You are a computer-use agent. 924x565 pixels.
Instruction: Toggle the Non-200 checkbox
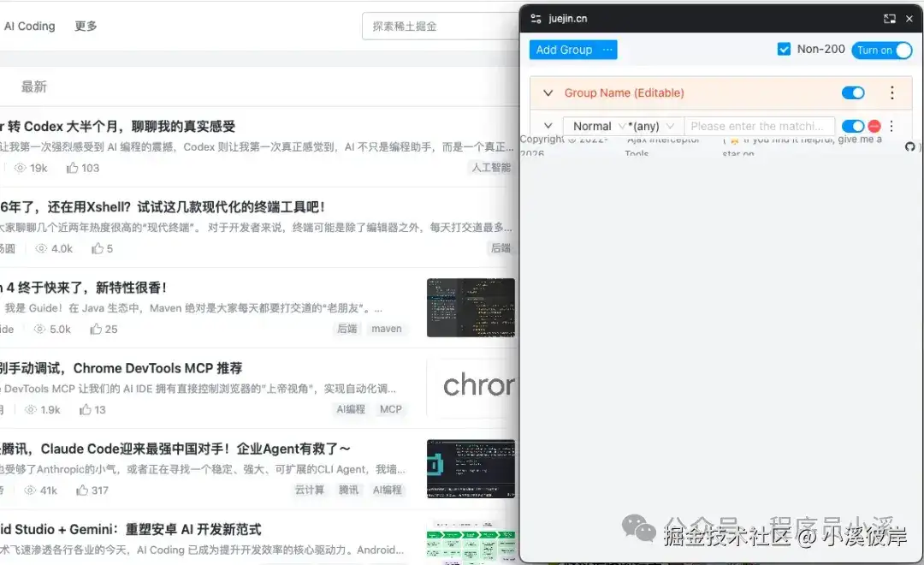coord(784,50)
